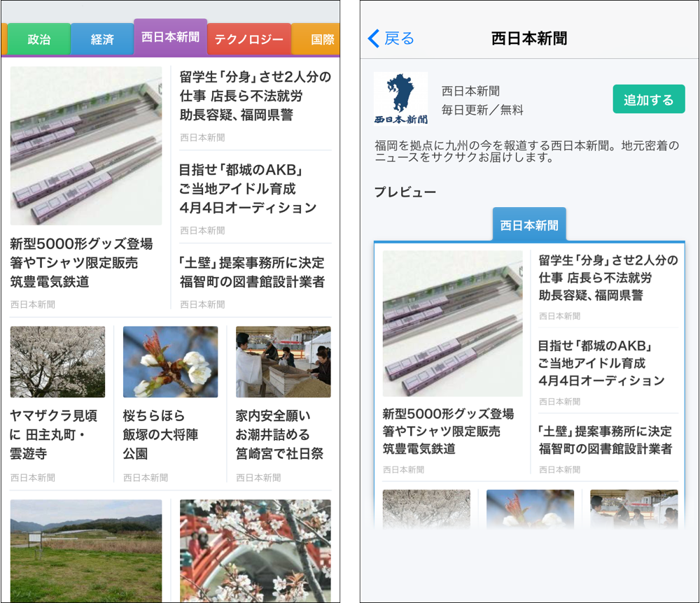Open the shrine priest photo above 家内安全願い
This screenshot has width=700, height=603.
283,362
